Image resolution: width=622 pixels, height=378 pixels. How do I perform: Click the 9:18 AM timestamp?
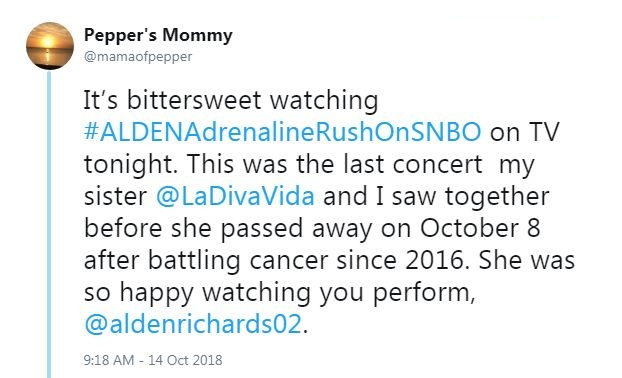[x=109, y=360]
